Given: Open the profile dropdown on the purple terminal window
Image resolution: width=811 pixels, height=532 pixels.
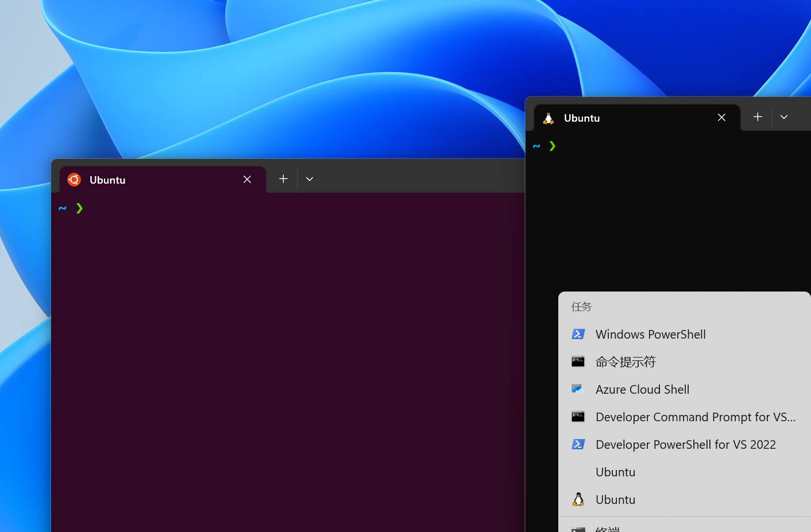Looking at the screenshot, I should [x=310, y=178].
